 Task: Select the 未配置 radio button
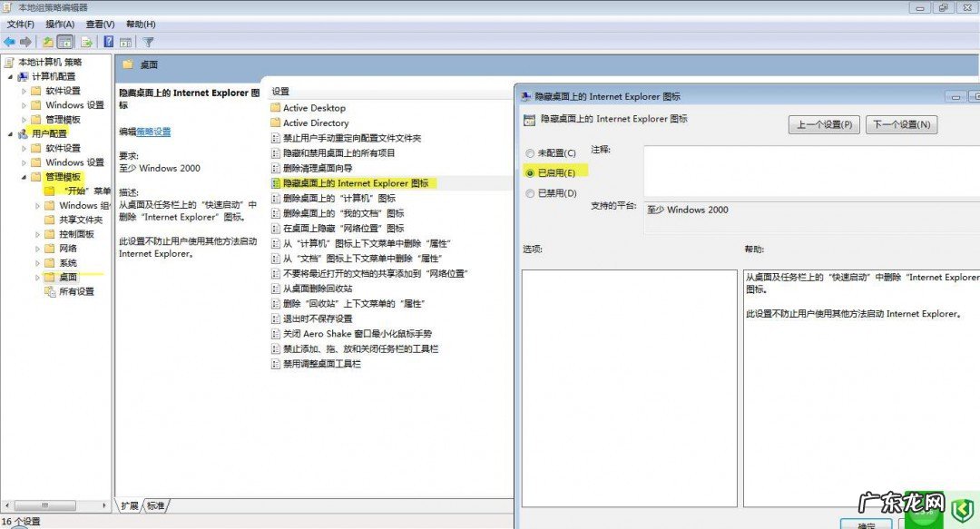[x=529, y=152]
